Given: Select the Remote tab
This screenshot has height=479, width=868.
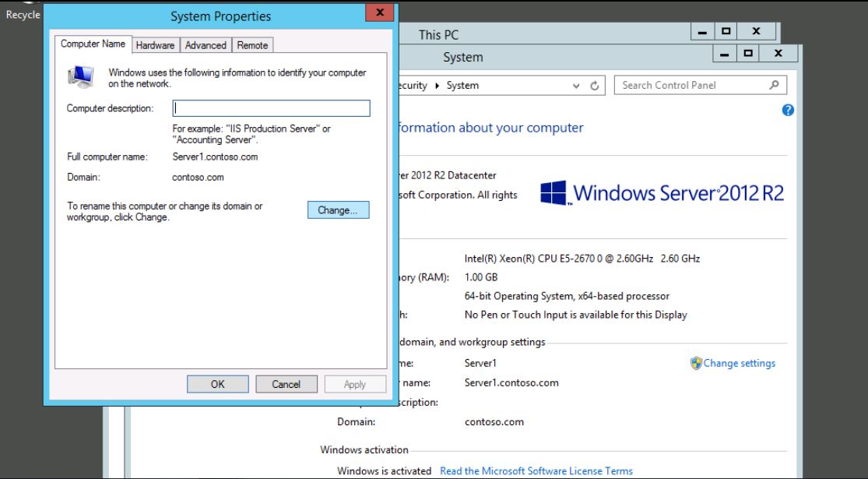Looking at the screenshot, I should pos(252,45).
